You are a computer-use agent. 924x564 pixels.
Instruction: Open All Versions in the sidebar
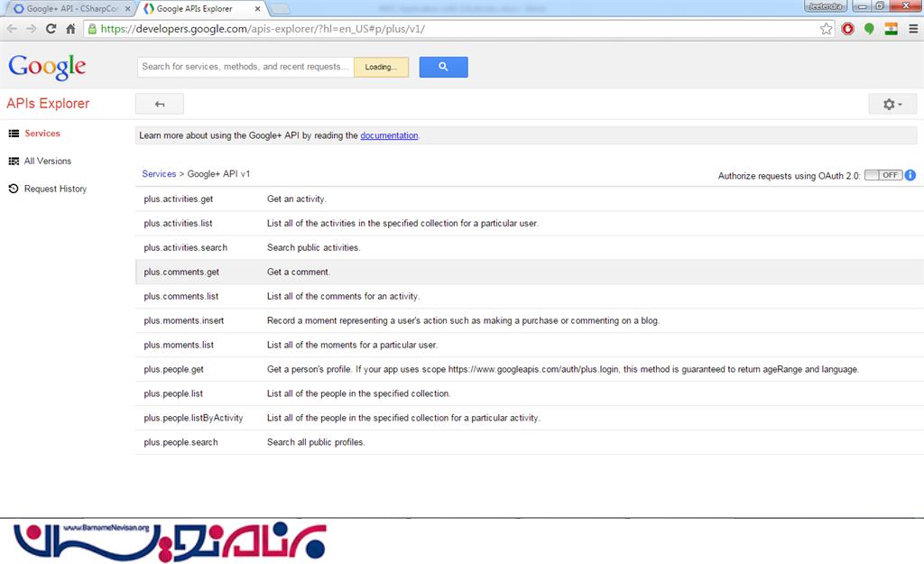(47, 161)
